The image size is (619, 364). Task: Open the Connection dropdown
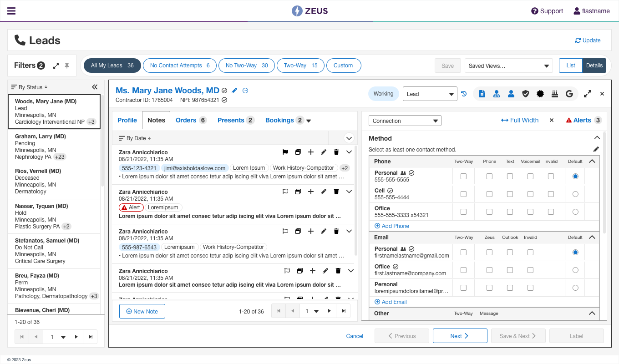pos(405,121)
